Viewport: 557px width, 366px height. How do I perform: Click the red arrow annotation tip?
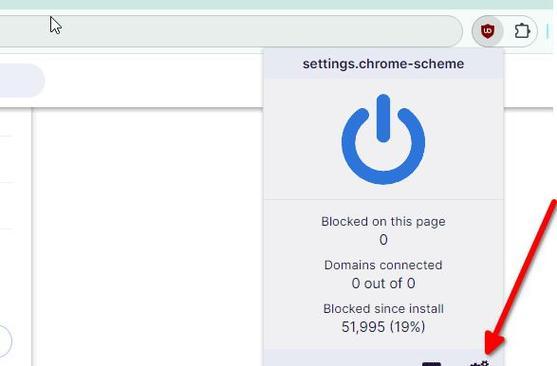[490, 351]
